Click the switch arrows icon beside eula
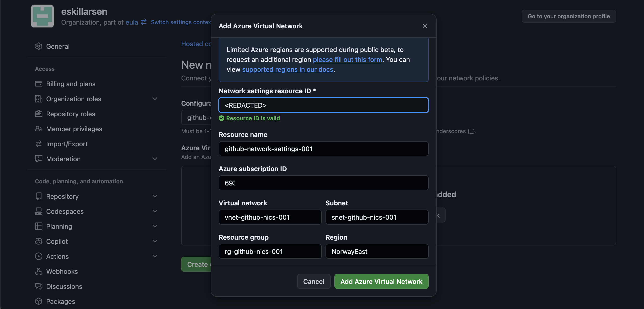644x309 pixels. [144, 22]
